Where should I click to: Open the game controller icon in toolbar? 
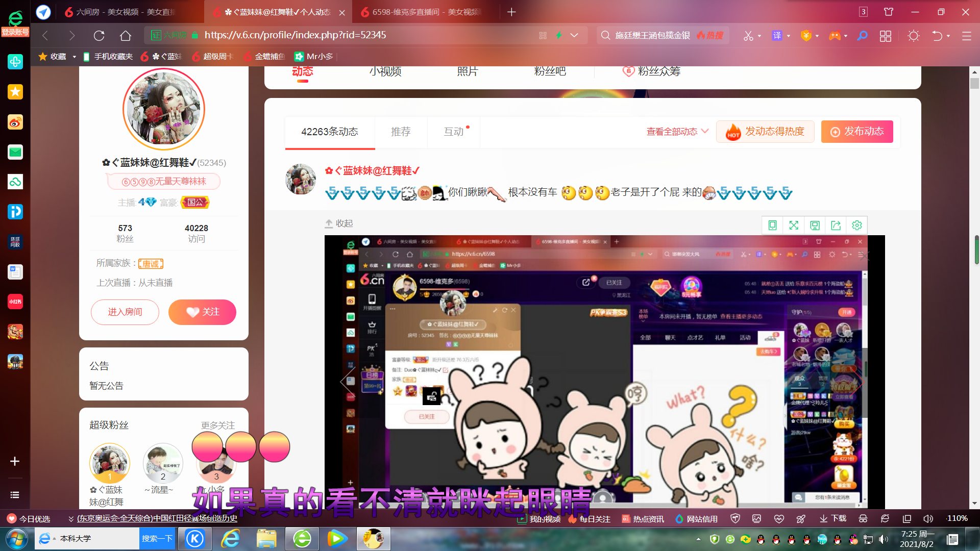835,35
